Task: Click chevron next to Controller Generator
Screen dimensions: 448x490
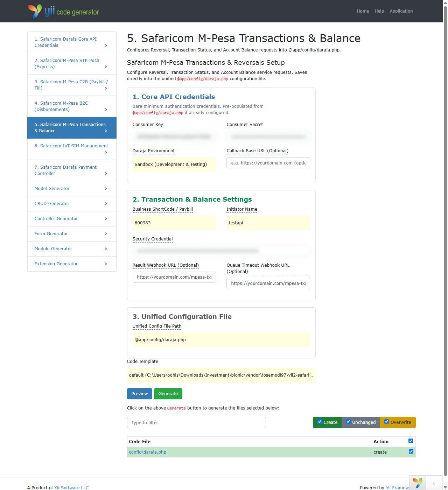Action: 106,219
